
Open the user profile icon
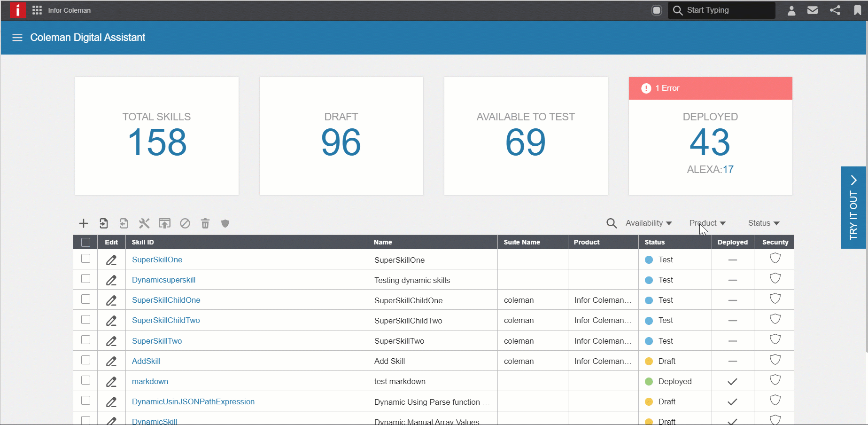coord(791,10)
